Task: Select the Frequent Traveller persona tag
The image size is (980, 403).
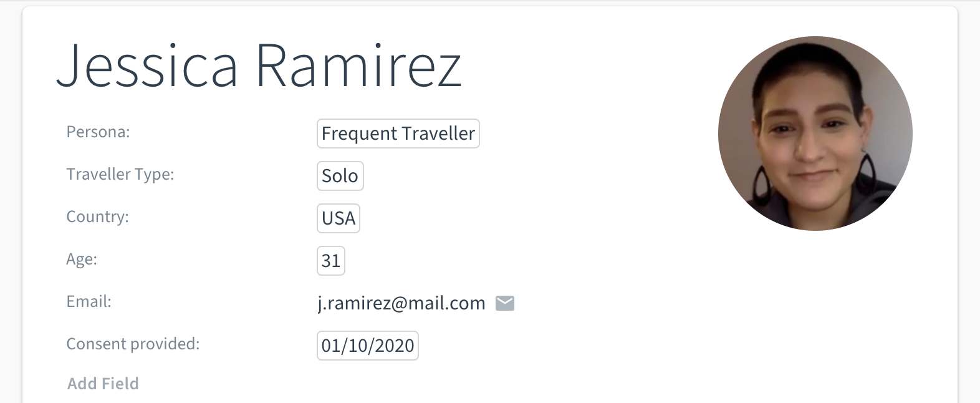Action: pos(398,134)
